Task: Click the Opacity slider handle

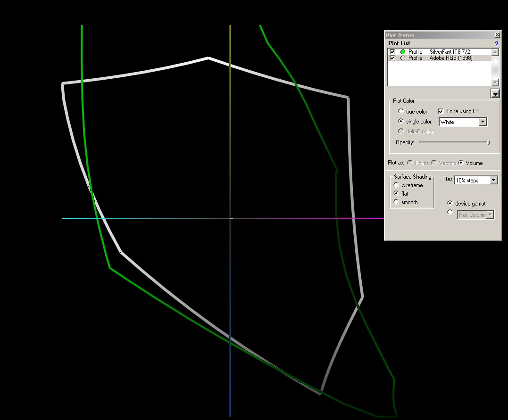Action: 489,142
